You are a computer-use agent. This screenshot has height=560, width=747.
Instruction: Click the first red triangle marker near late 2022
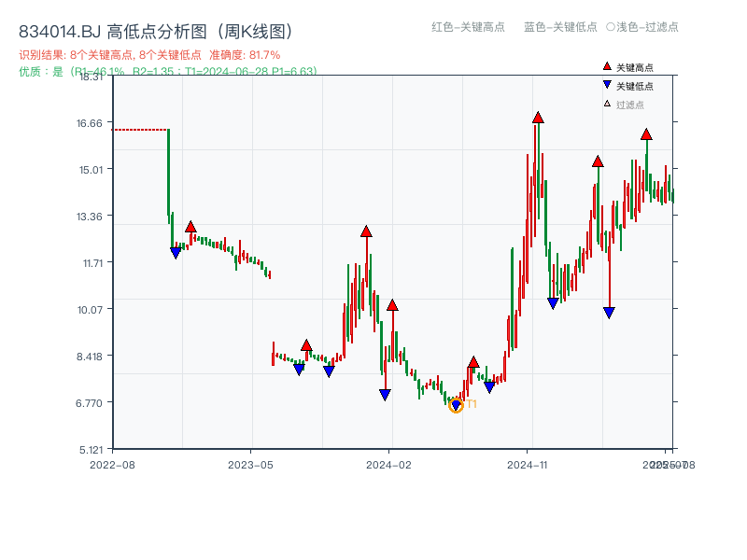[x=190, y=225]
